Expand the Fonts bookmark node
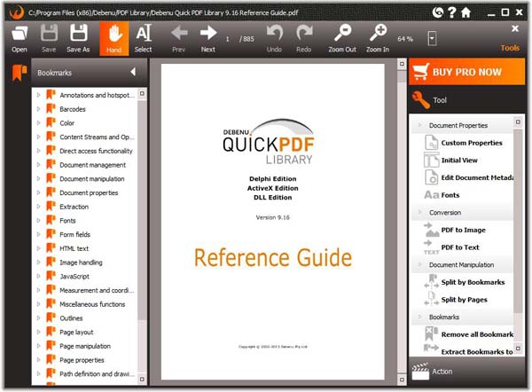The image size is (532, 392). click(x=39, y=220)
